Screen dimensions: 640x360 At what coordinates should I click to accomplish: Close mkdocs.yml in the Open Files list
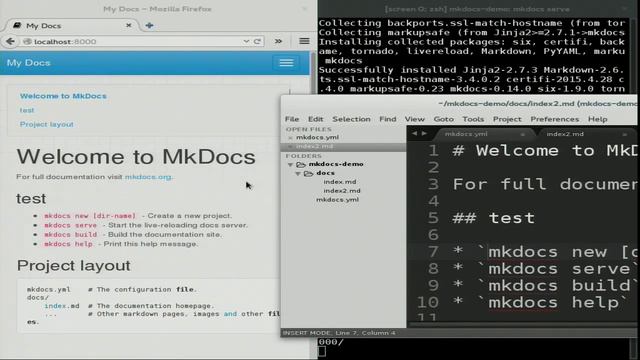pyautogui.click(x=290, y=138)
